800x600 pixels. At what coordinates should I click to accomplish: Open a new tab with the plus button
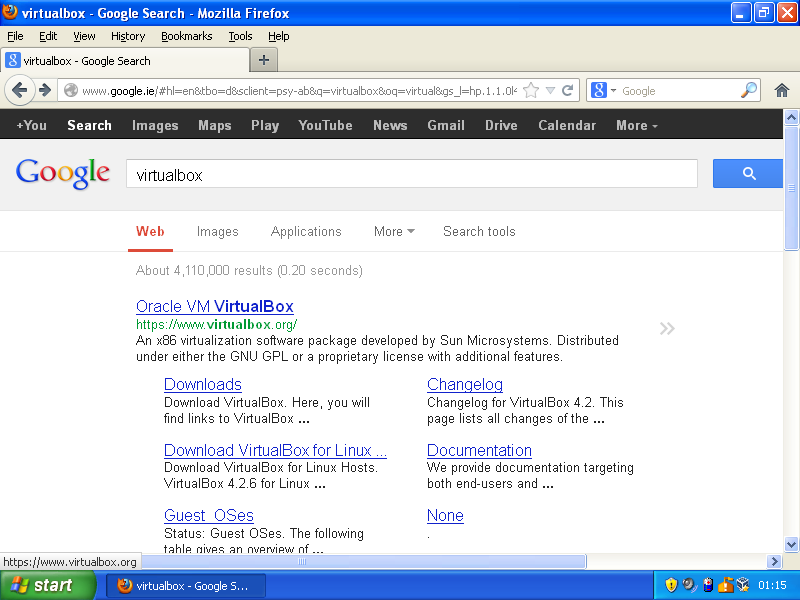pyautogui.click(x=264, y=60)
